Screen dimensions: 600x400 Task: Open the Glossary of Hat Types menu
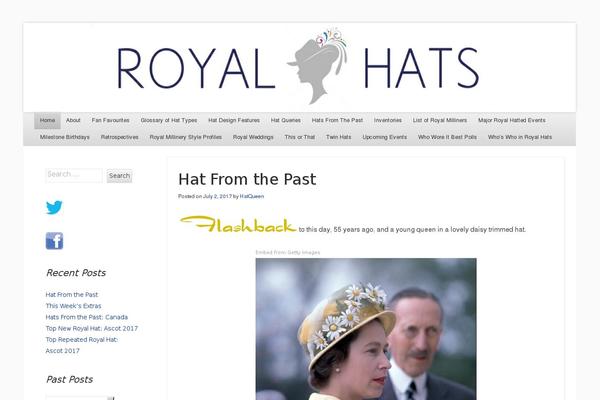click(x=169, y=120)
